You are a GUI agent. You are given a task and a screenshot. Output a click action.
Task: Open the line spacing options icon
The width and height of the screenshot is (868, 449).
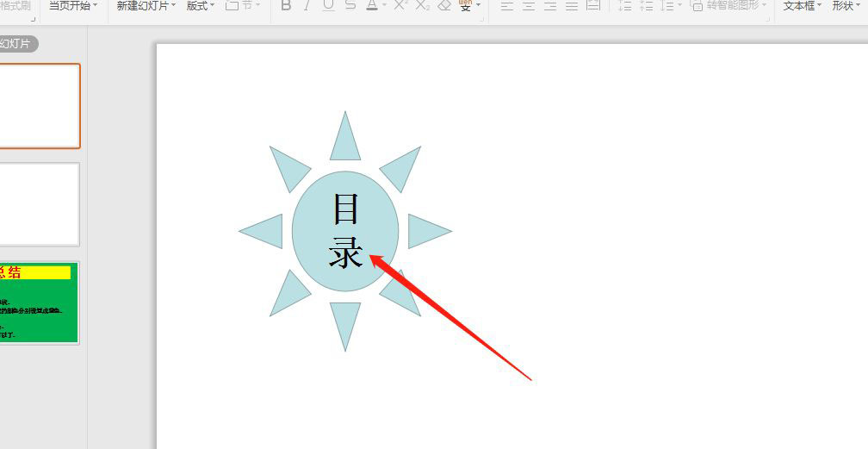(x=667, y=5)
